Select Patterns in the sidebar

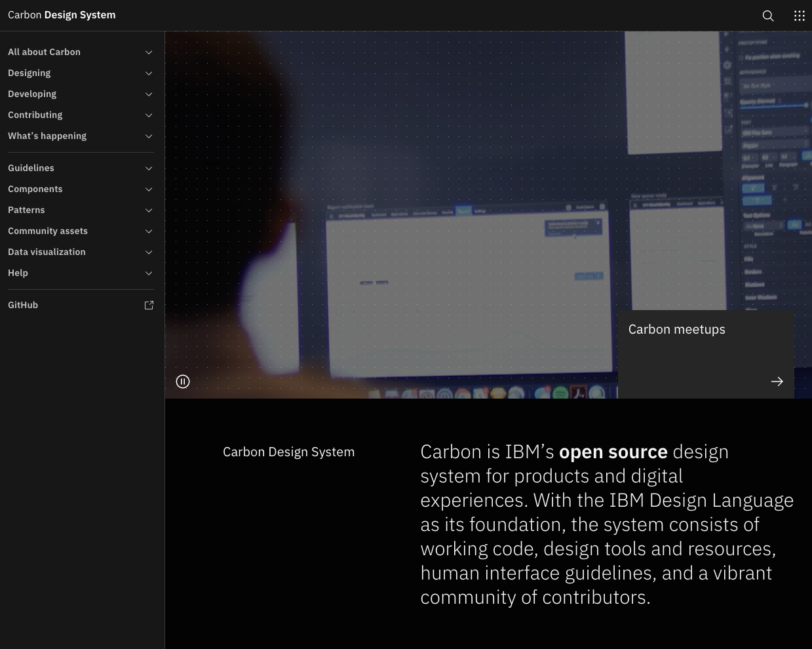81,210
